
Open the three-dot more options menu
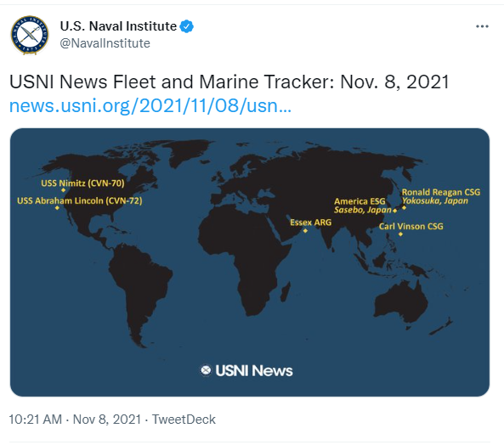tap(482, 26)
